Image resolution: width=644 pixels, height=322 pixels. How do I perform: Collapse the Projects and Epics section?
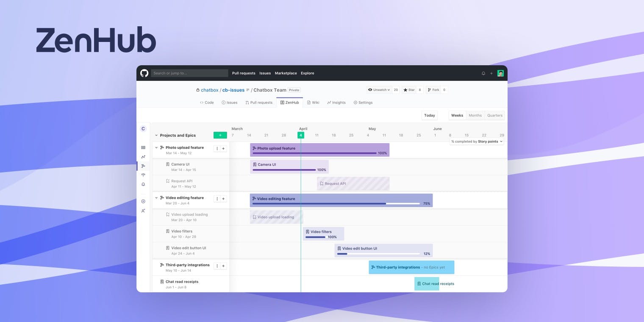156,136
